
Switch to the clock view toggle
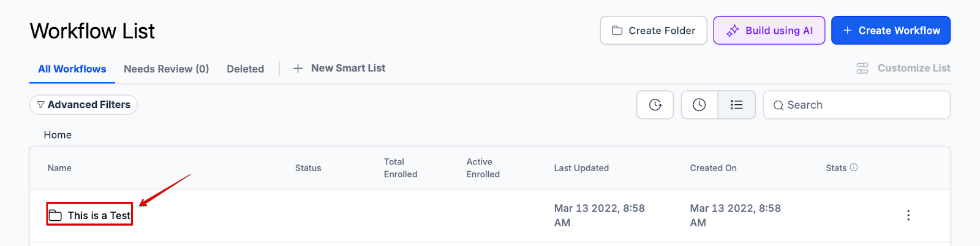click(x=699, y=105)
